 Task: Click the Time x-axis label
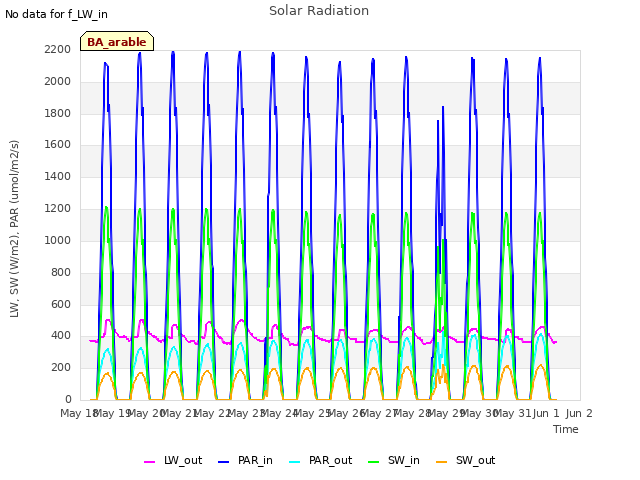566,429
